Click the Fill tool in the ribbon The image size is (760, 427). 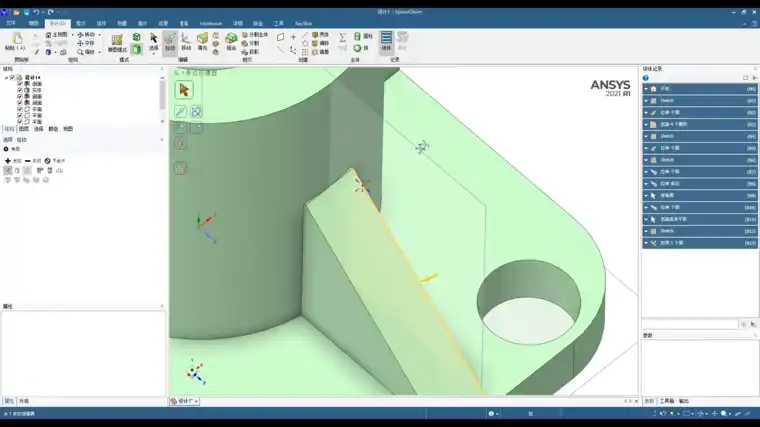tap(202, 41)
